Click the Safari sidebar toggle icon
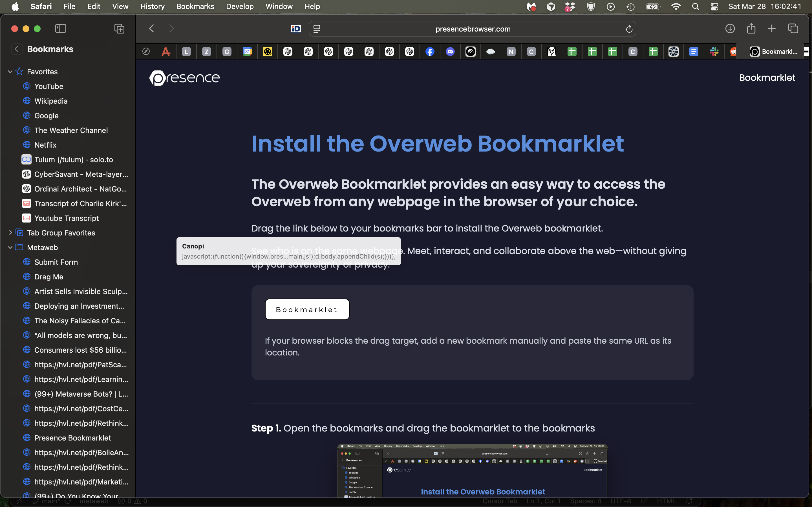 click(61, 28)
